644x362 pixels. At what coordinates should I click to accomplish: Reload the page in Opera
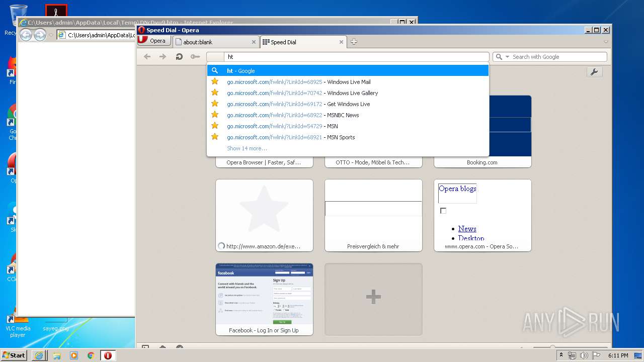coord(179,57)
